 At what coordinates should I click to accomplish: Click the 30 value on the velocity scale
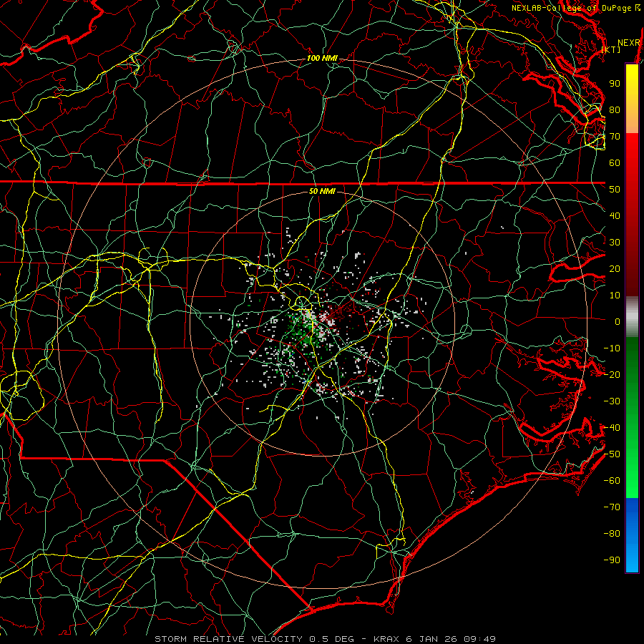[x=615, y=243]
